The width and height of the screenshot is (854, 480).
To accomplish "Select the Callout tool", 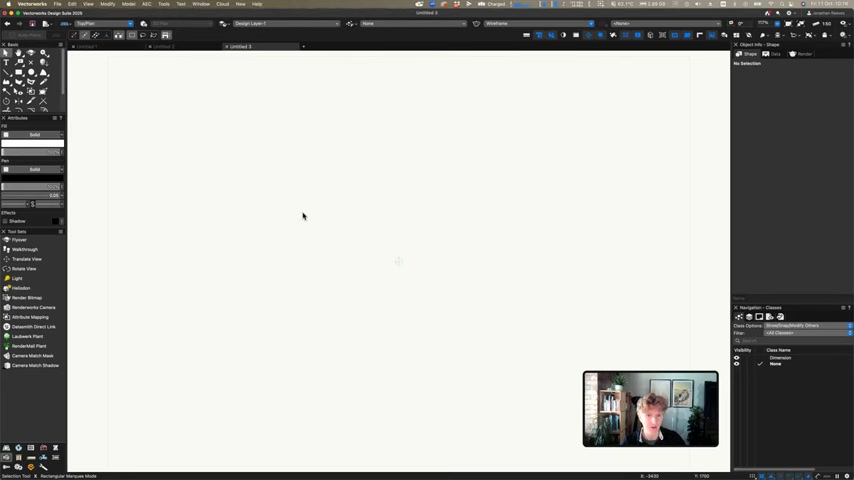I will pos(19,63).
